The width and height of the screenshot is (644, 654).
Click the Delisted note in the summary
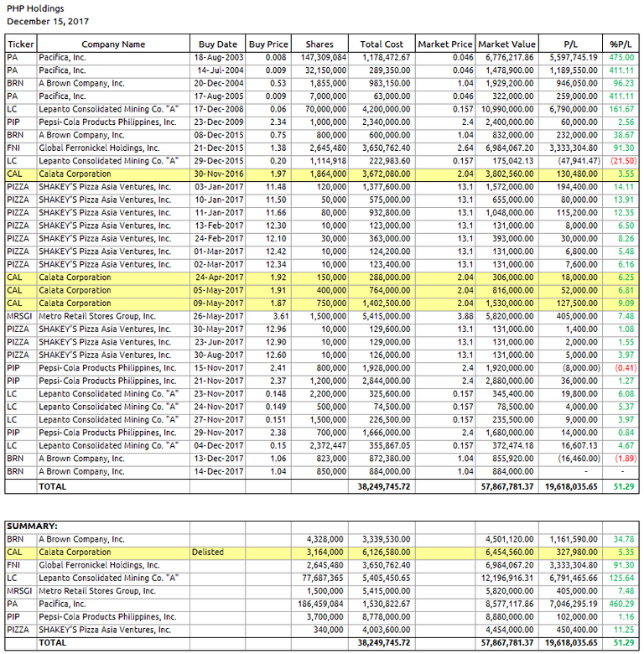point(208,553)
